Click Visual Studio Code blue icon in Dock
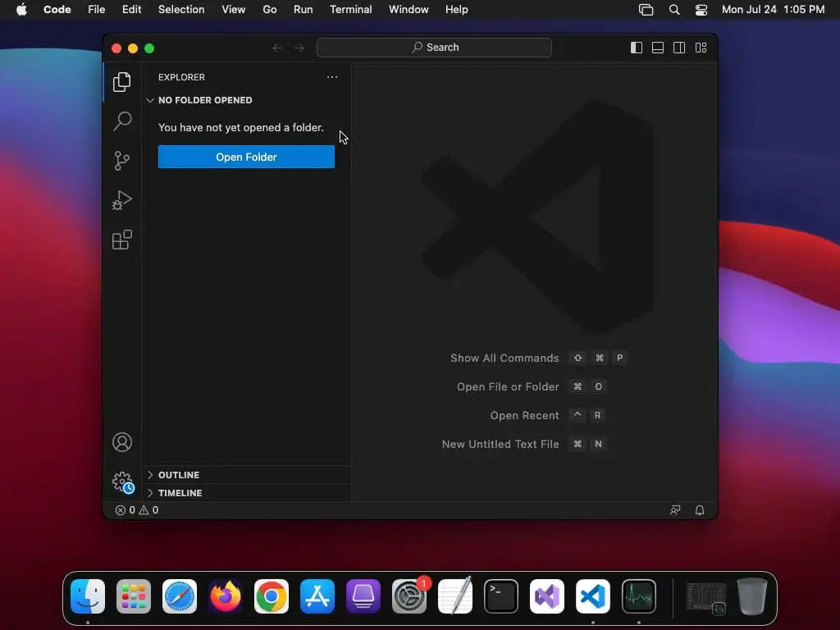 point(593,596)
